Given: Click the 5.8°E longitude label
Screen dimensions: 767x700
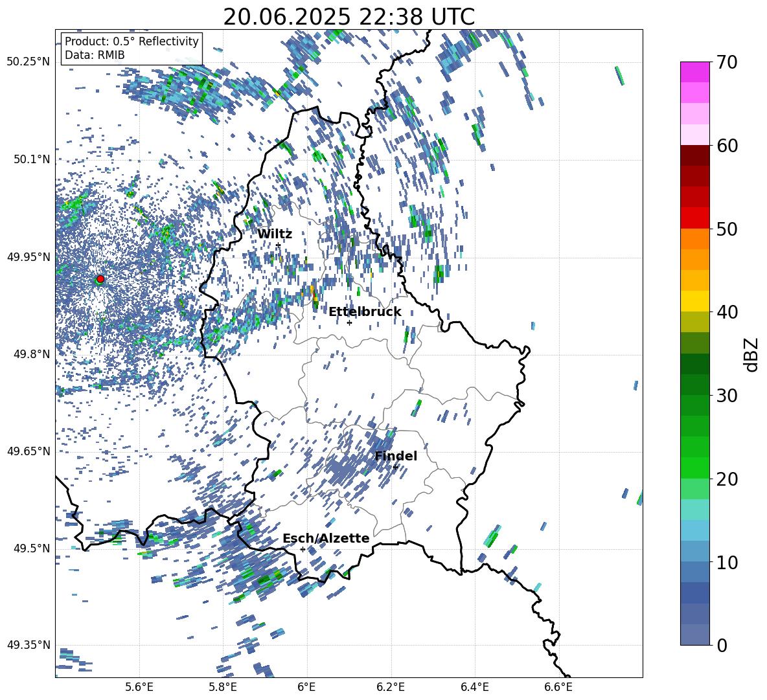Looking at the screenshot, I should (x=223, y=687).
